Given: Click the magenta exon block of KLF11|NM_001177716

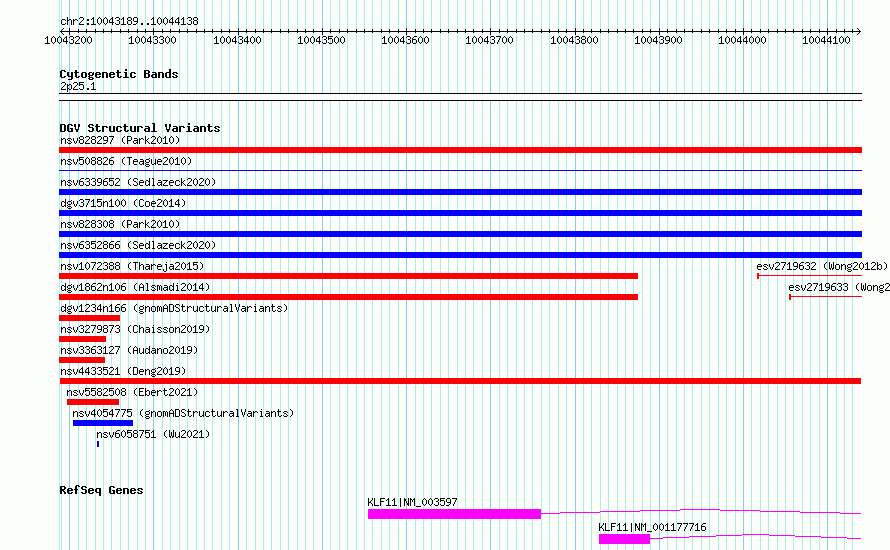Looking at the screenshot, I should 624,539.
